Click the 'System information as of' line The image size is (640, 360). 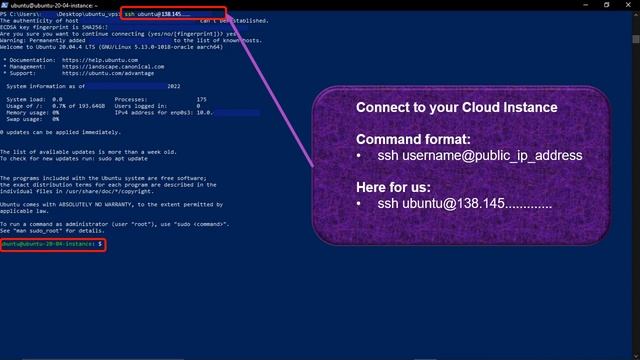coord(93,86)
